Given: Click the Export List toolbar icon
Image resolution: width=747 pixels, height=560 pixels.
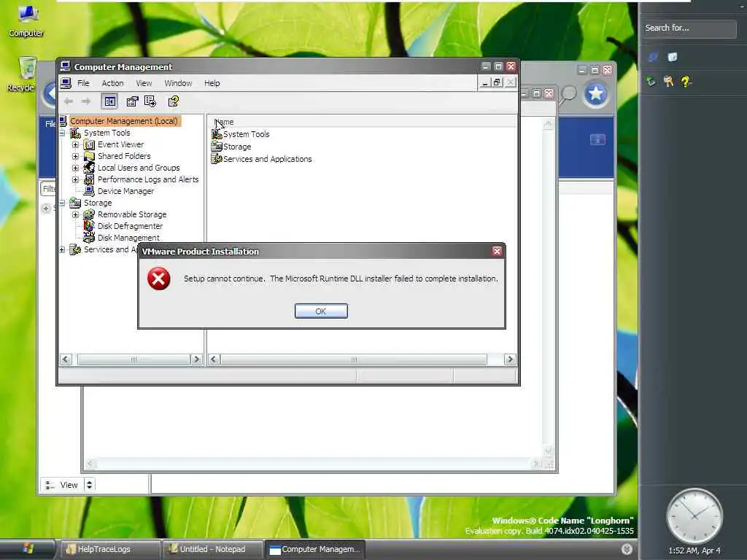Looking at the screenshot, I should (x=150, y=101).
